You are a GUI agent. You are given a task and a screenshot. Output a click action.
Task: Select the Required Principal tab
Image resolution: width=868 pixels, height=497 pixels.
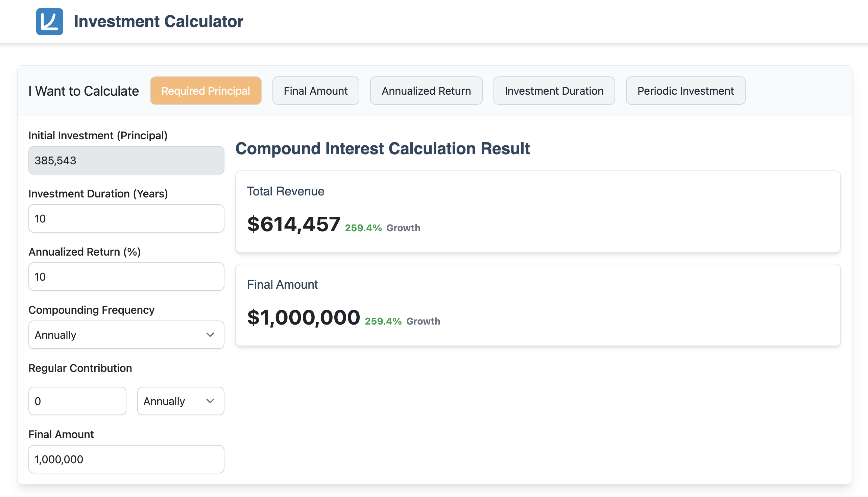206,91
